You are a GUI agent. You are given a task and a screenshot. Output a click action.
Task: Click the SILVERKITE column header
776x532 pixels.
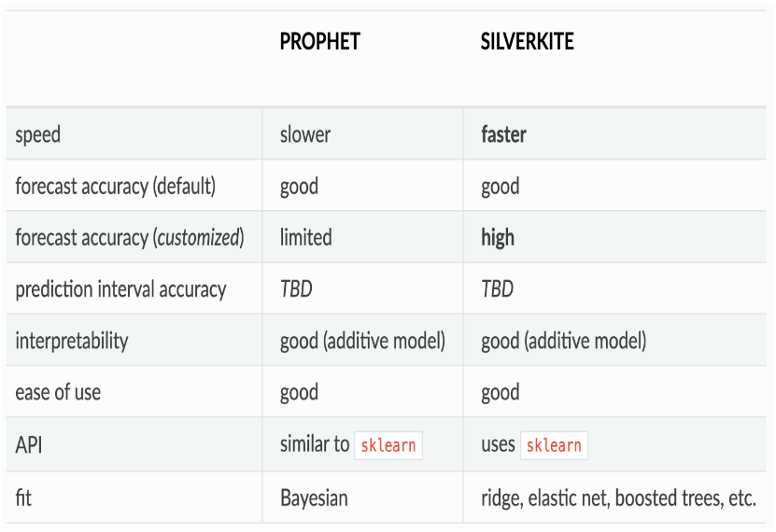click(x=527, y=41)
